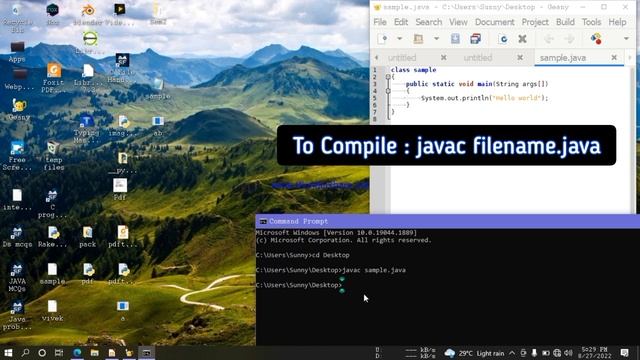Click the New file icon in Geany toolbar
The image size is (640, 360).
(x=382, y=39)
